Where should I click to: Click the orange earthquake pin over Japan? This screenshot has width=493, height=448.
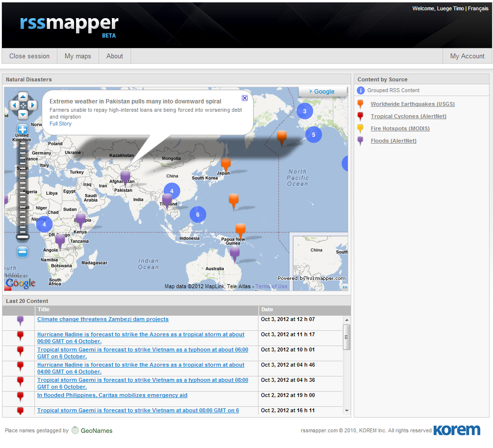coord(226,165)
